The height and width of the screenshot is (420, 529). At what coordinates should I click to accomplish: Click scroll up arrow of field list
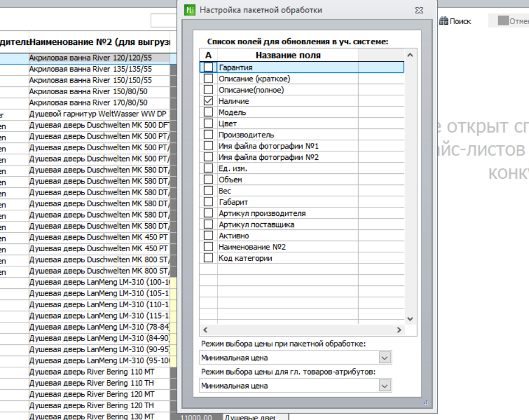click(410, 55)
